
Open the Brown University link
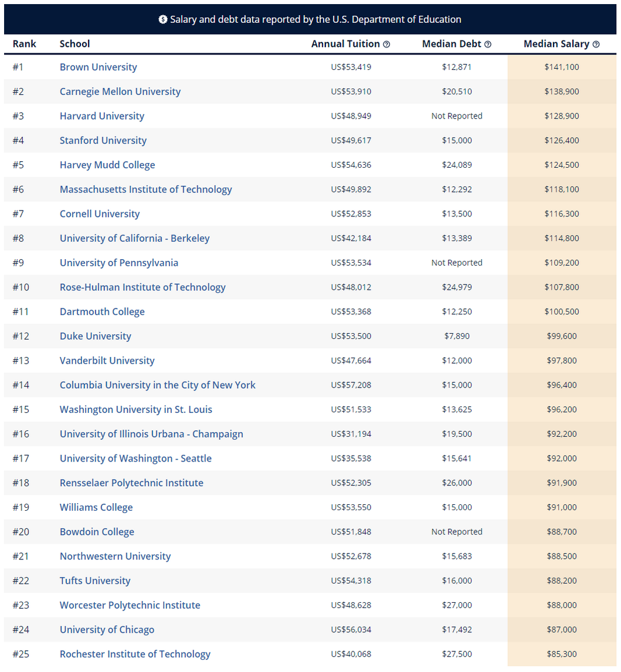[x=98, y=67]
